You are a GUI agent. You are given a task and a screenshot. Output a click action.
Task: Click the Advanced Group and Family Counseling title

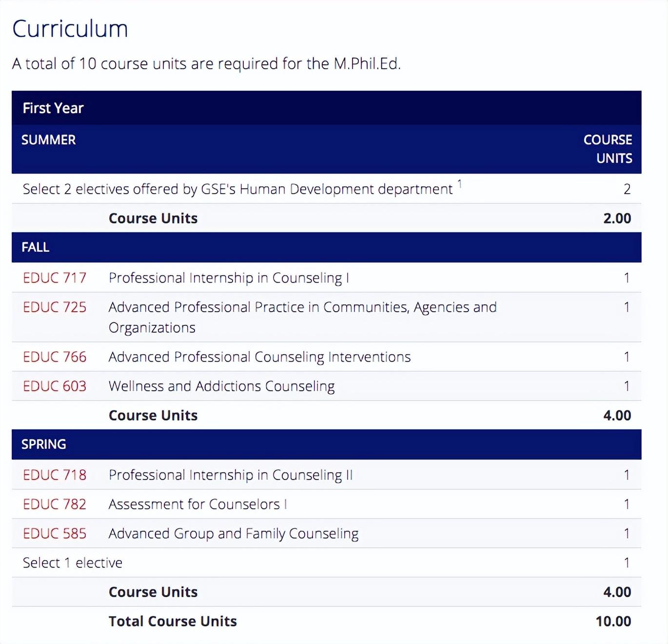pos(233,534)
